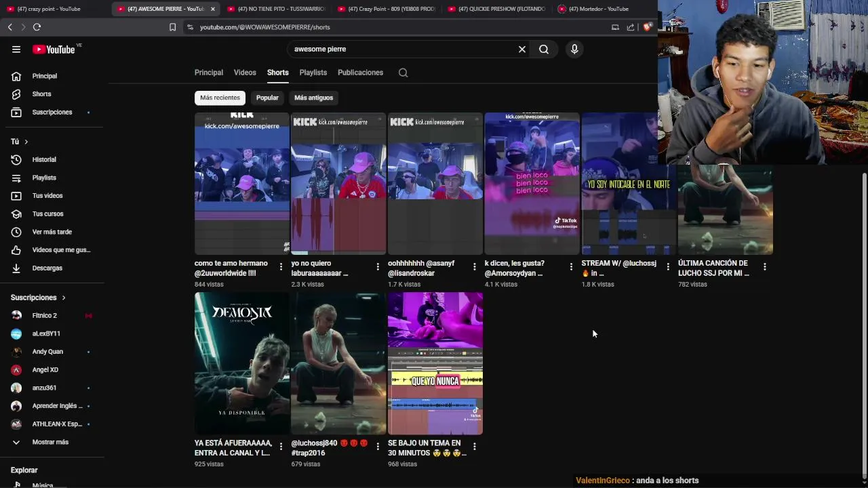
Task: Sort shorts by Más recientes
Action: pyautogui.click(x=220, y=98)
